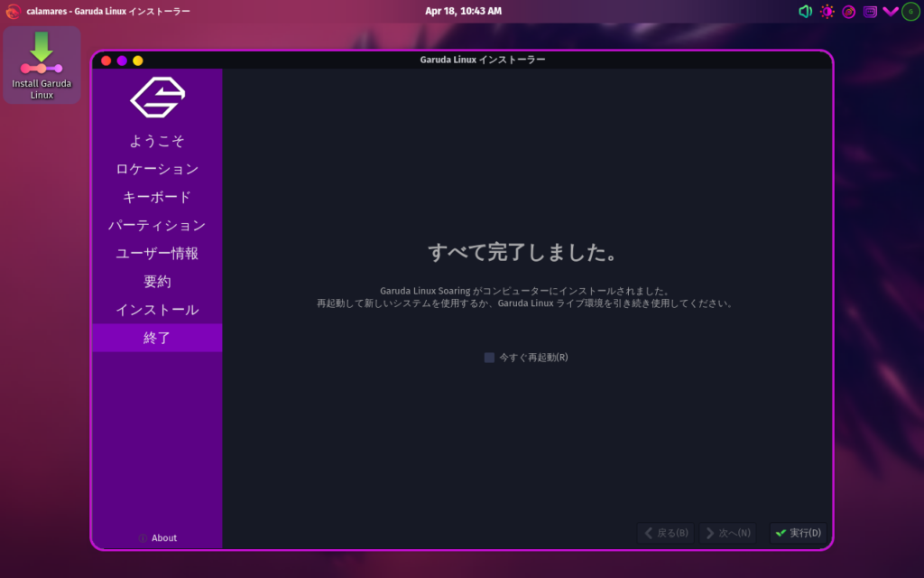The width and height of the screenshot is (924, 578).
Task: Select the インストール step in sidebar
Action: coord(157,310)
